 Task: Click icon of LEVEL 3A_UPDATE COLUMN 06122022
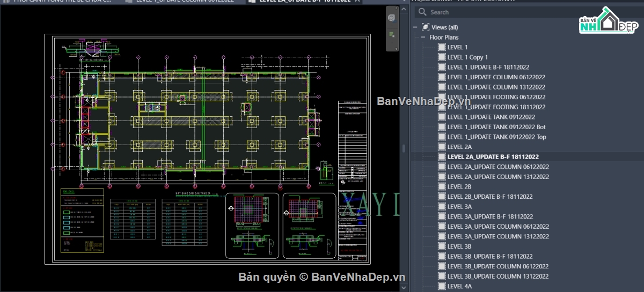[442, 227]
